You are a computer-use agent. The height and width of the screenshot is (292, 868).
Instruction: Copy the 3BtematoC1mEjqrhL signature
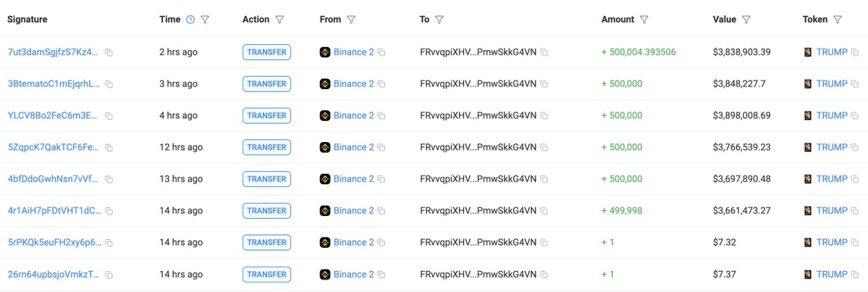tap(109, 84)
